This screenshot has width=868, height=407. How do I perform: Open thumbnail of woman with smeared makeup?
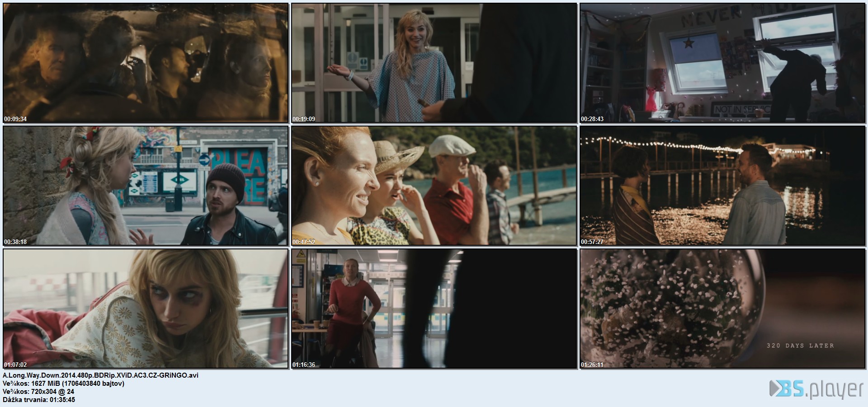click(146, 309)
